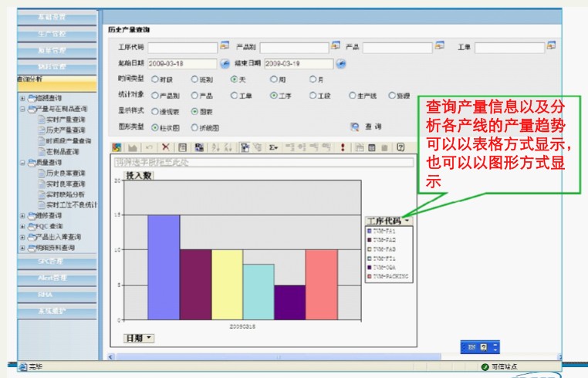This screenshot has height=378, width=588.
Task: Open the RMA sidebar menu
Action: point(57,295)
